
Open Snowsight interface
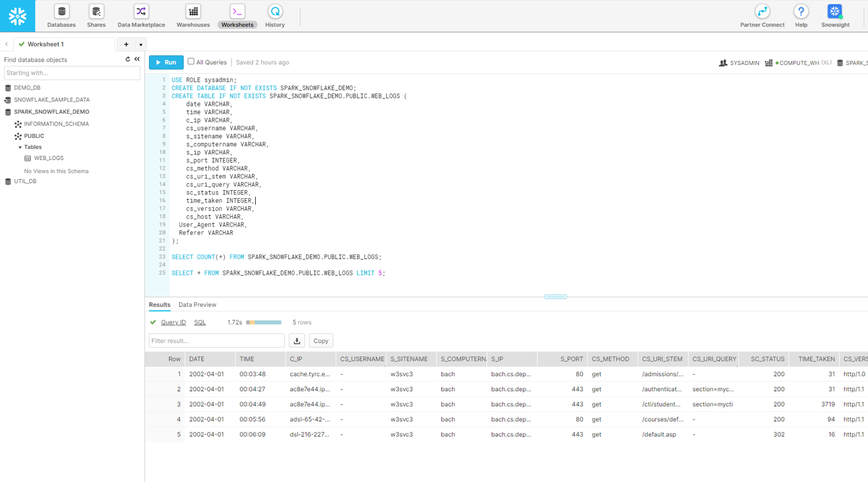[x=834, y=16]
